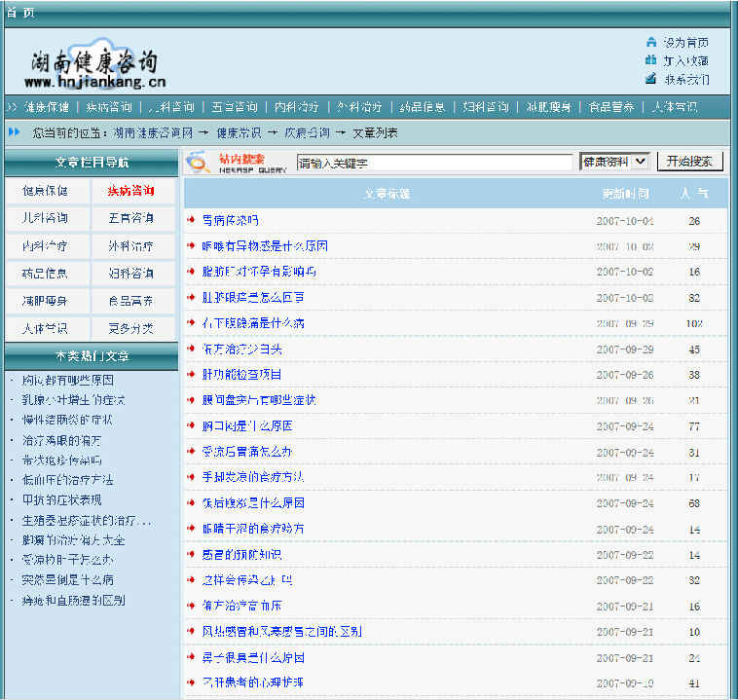The image size is (738, 700).
Task: Click the 更新时间 column header
Action: (625, 194)
